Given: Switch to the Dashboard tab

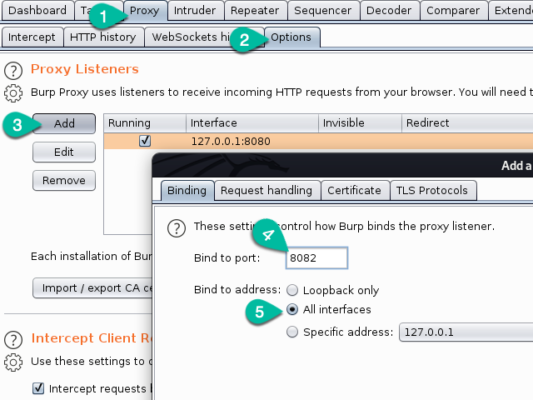Looking at the screenshot, I should [37, 11].
